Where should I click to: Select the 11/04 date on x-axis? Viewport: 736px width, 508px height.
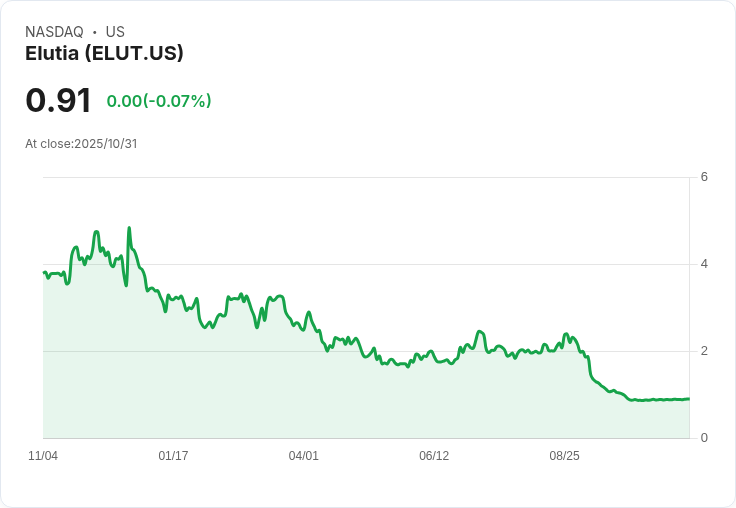click(43, 456)
